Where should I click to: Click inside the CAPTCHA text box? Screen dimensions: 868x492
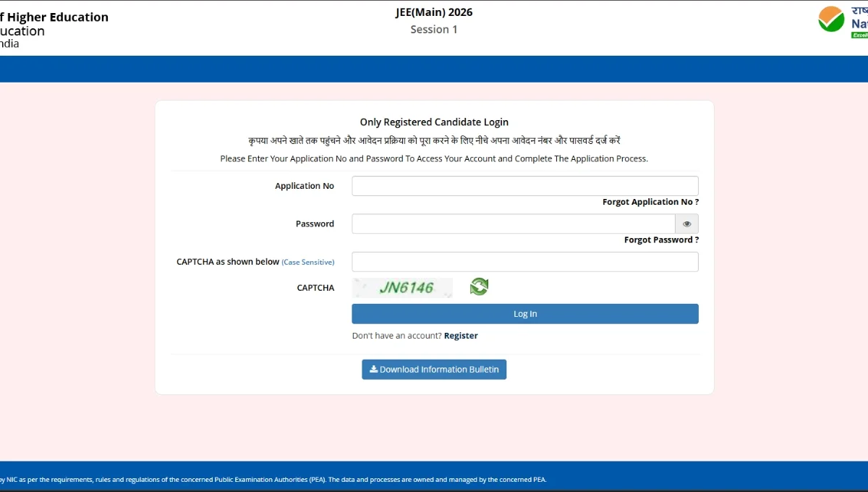click(524, 261)
